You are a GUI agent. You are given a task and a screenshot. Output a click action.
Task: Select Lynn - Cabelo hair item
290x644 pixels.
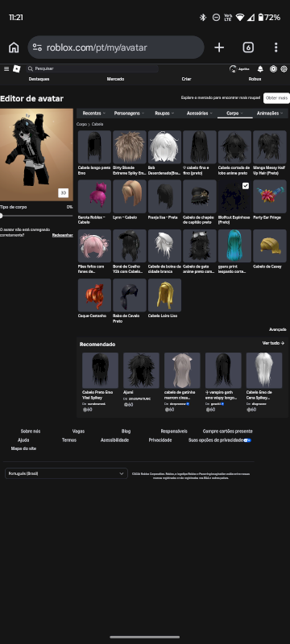[130, 196]
